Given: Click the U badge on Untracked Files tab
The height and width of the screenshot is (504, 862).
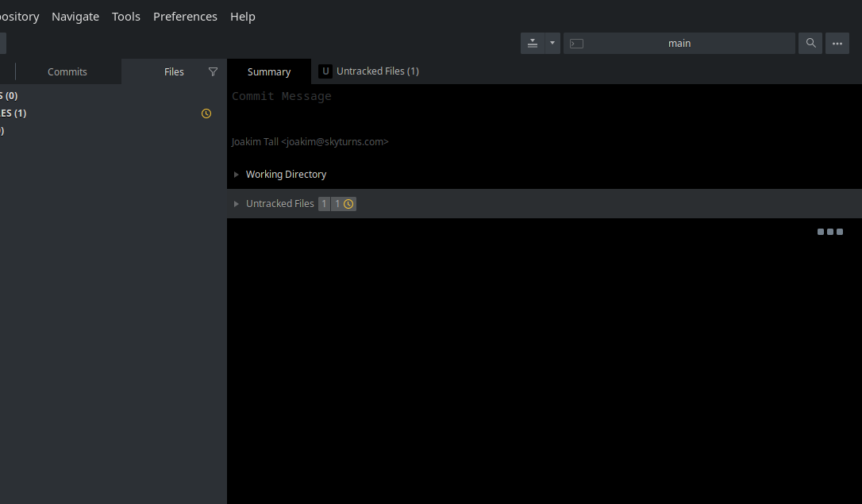Looking at the screenshot, I should (x=325, y=71).
